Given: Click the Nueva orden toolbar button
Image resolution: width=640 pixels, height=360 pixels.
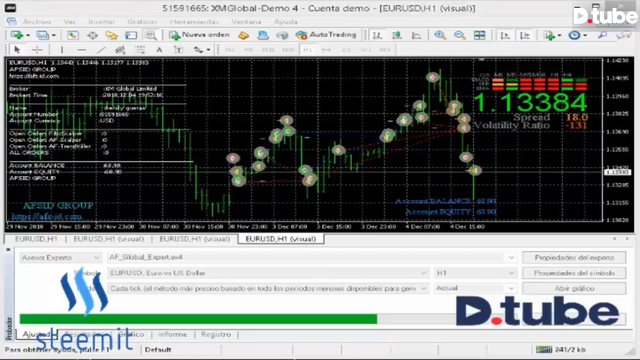Looking at the screenshot, I should [200, 35].
